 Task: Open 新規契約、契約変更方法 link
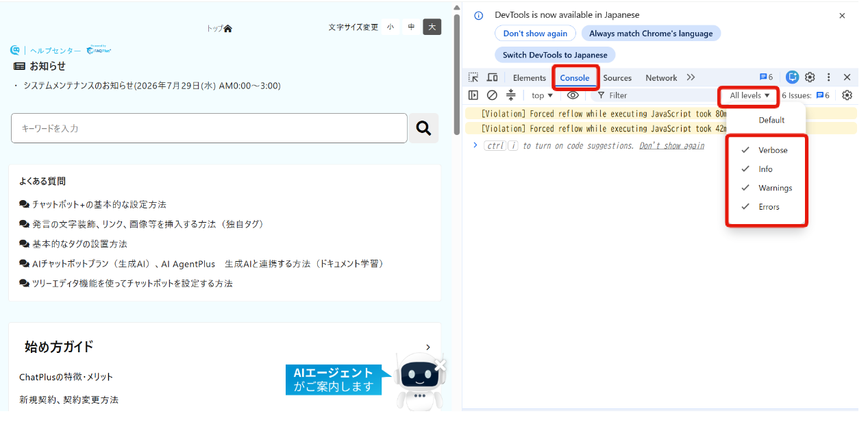click(x=69, y=400)
